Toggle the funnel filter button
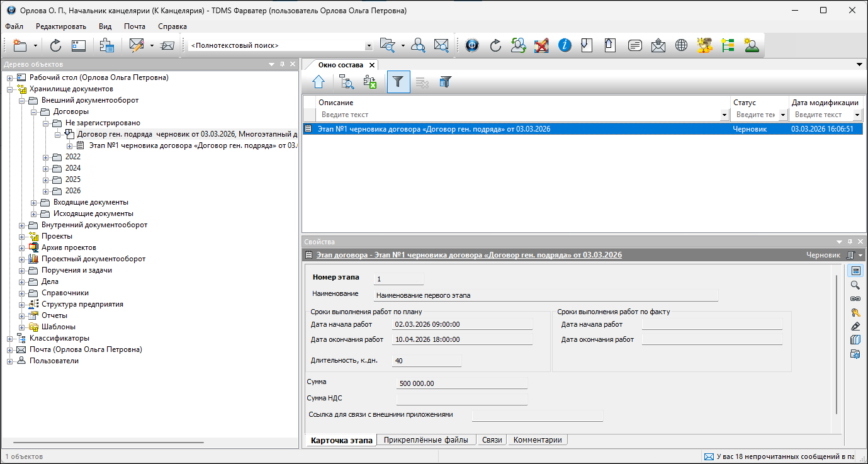Screen dimensions: 868x464 (x=398, y=82)
